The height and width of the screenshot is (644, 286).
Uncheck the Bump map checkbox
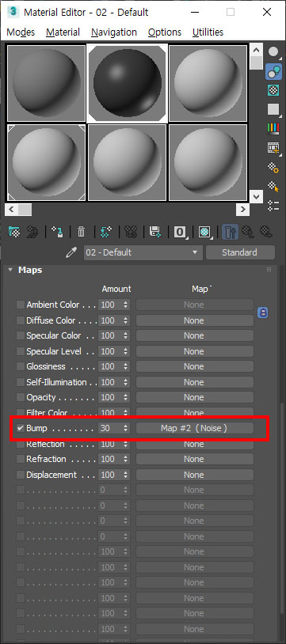[20, 428]
